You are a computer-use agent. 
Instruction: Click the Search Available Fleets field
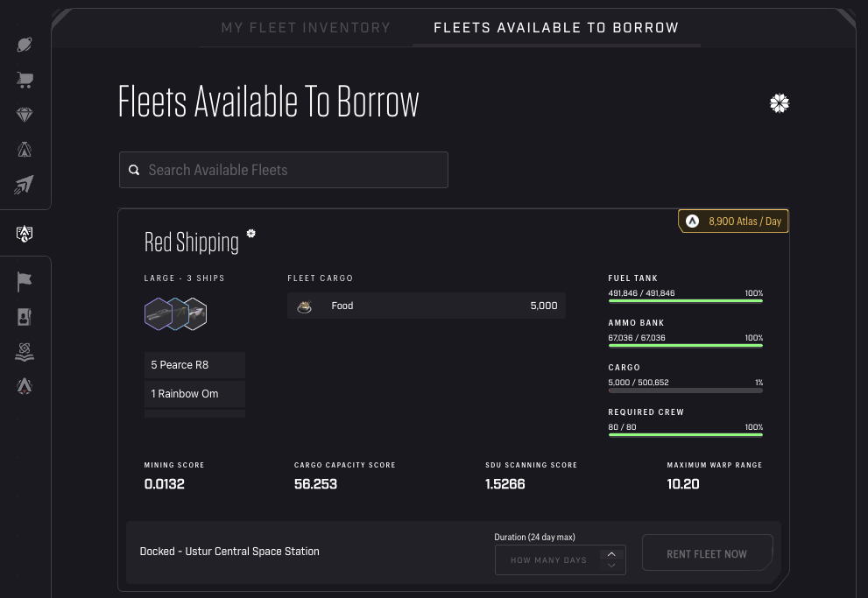tap(283, 169)
